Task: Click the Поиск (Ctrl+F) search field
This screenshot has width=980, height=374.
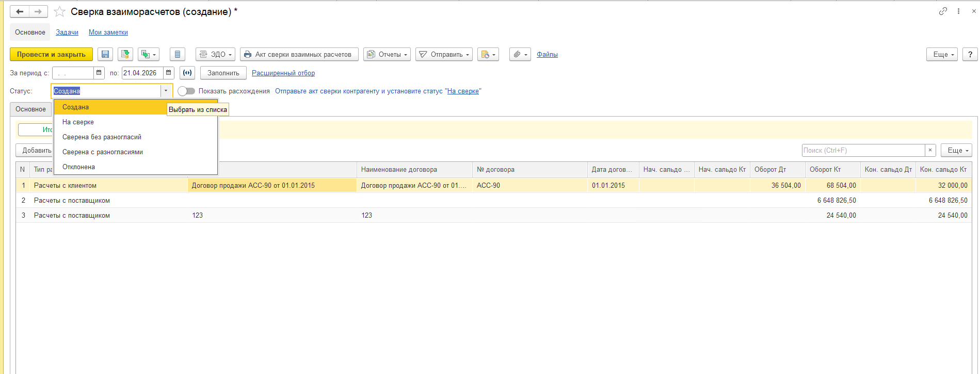Action: tap(863, 150)
